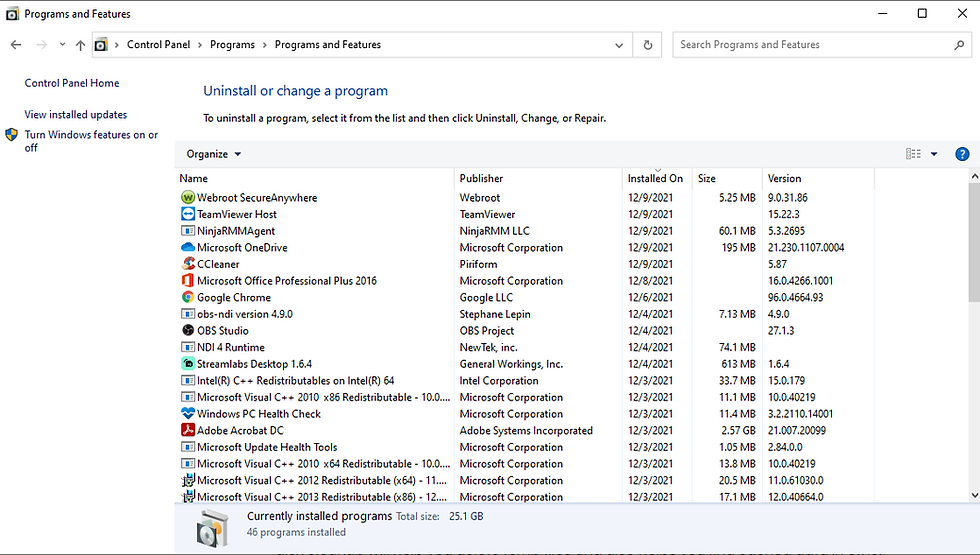Select the TeamViewer Host row name
Viewport: 980px width, 555px height.
[x=237, y=214]
